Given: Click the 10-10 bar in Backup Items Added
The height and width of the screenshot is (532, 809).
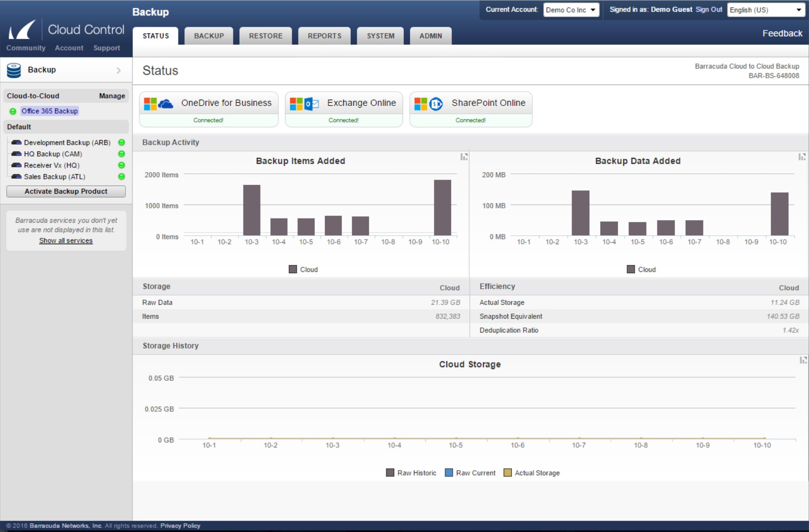Looking at the screenshot, I should [x=443, y=207].
